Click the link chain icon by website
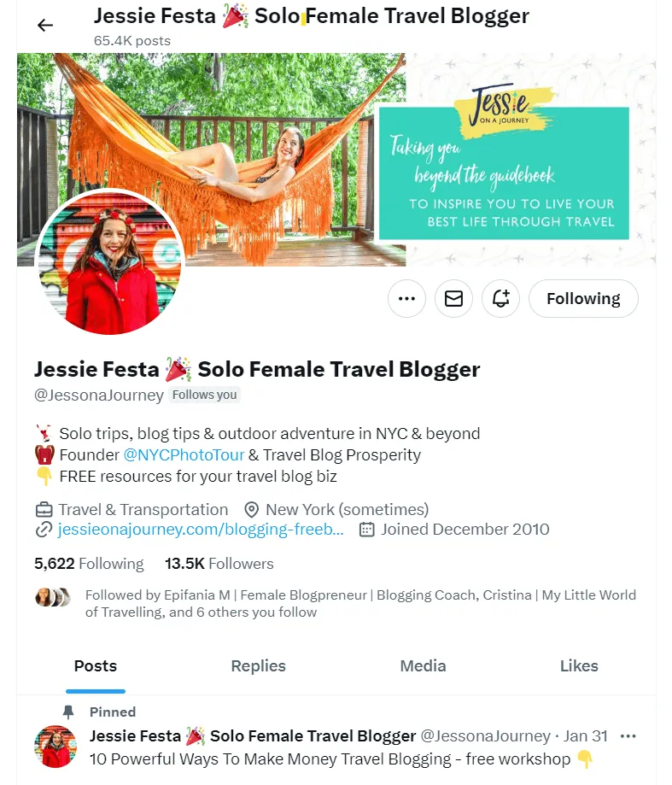The width and height of the screenshot is (672, 785). click(x=44, y=530)
